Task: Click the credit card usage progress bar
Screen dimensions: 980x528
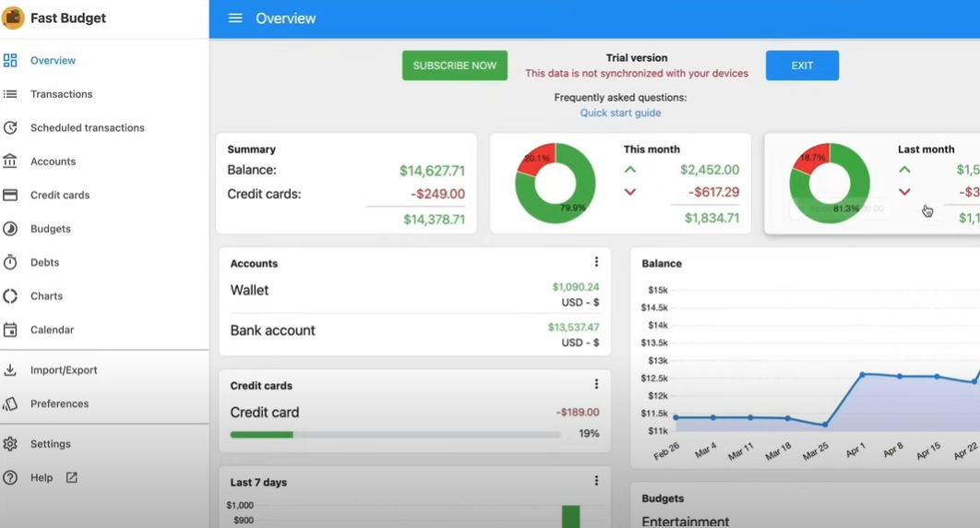Action: [x=395, y=434]
